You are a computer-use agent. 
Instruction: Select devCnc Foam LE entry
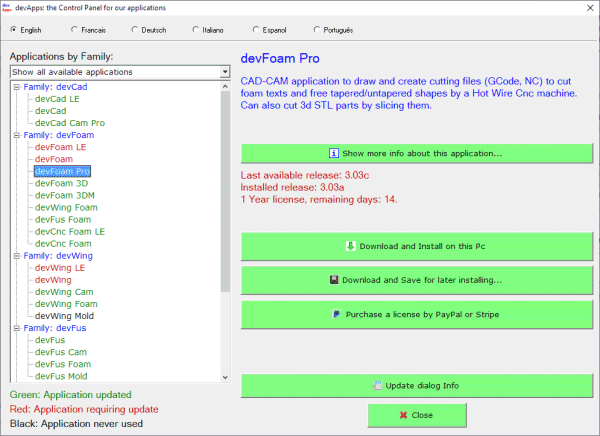point(70,232)
